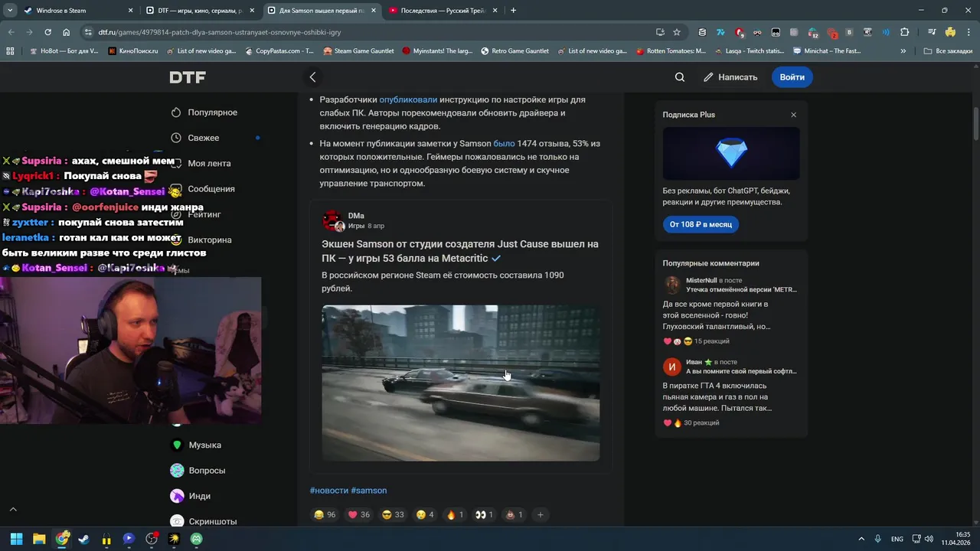This screenshot has height=551, width=980.
Task: Click the Plus diamond banner image
Action: click(731, 154)
